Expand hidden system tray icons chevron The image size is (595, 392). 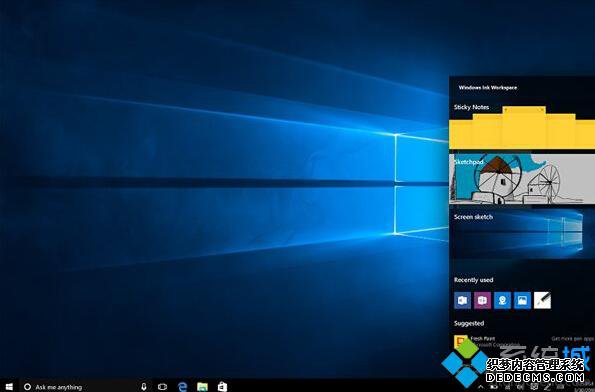(481, 387)
